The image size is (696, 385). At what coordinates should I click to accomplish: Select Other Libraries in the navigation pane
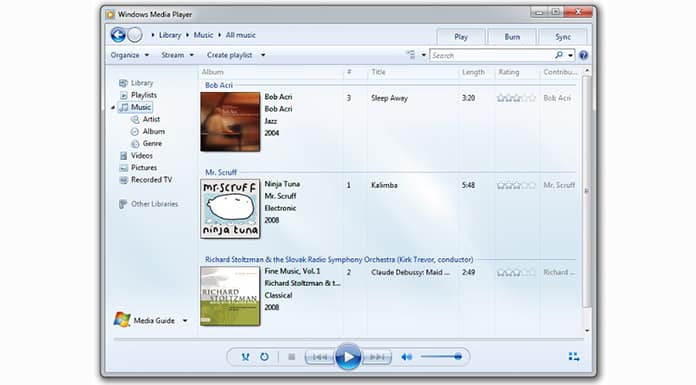pos(148,204)
